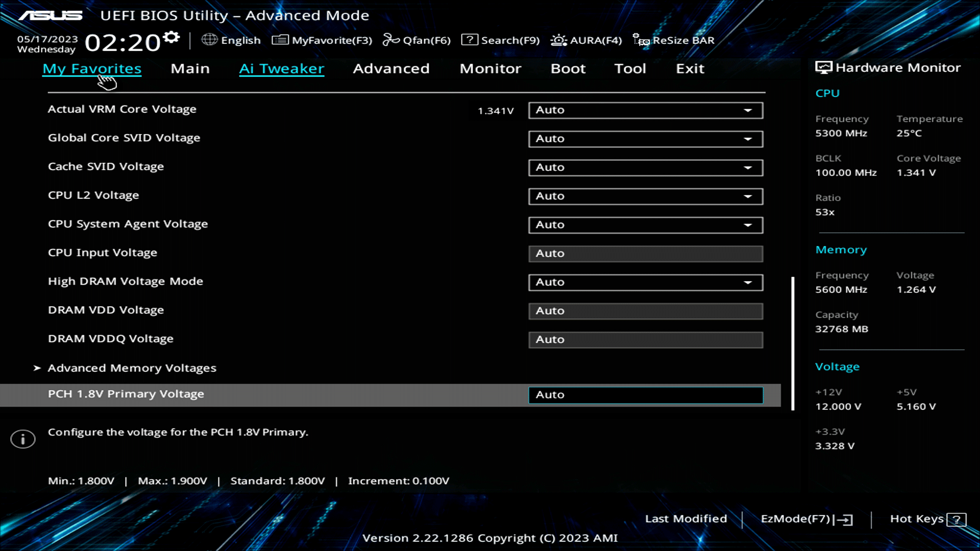Expand Advanced Memory Voltages

pyautogui.click(x=132, y=367)
